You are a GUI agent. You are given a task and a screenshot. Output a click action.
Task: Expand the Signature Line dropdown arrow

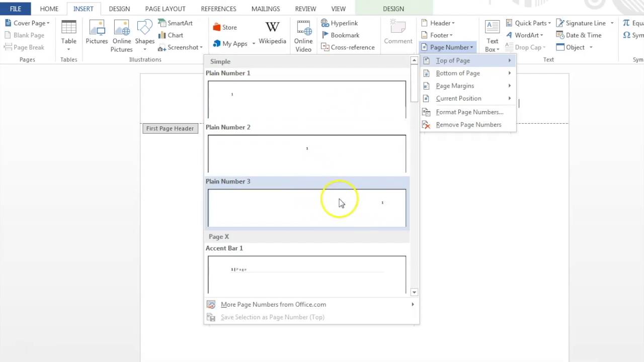click(x=612, y=23)
